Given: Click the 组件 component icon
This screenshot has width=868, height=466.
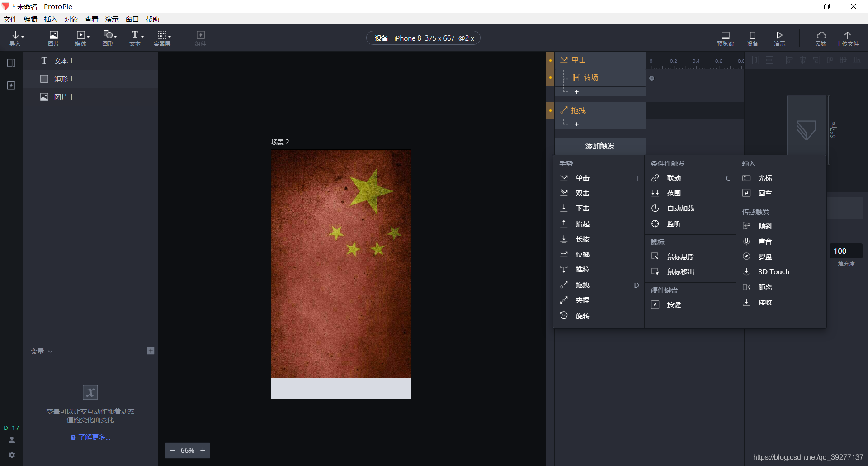Looking at the screenshot, I should (x=200, y=38).
